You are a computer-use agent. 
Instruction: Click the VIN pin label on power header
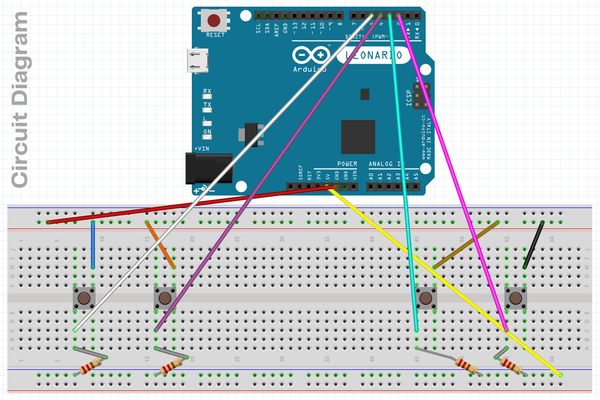[x=355, y=176]
